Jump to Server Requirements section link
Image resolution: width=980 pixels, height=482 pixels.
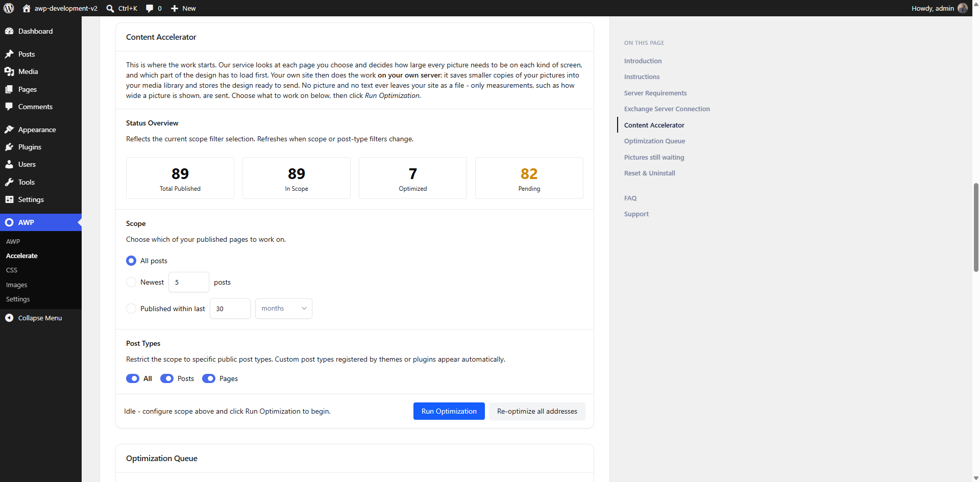[x=655, y=93]
